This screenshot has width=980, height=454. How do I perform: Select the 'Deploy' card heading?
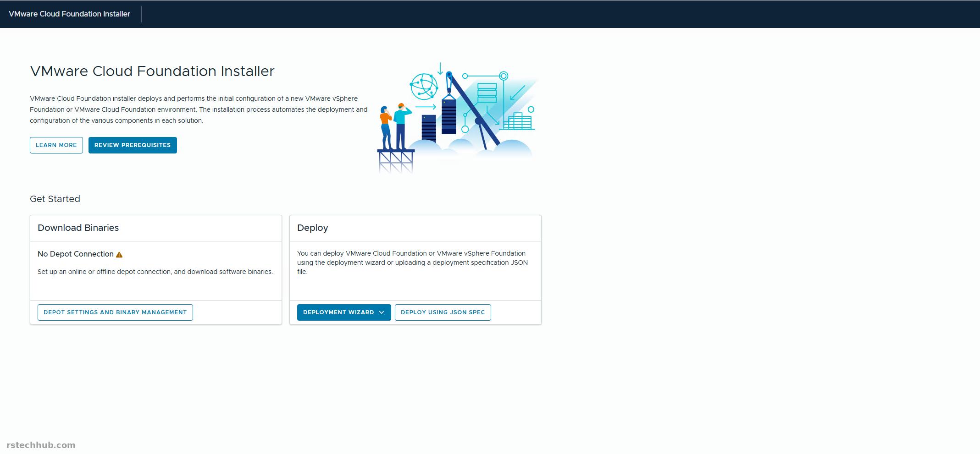312,228
